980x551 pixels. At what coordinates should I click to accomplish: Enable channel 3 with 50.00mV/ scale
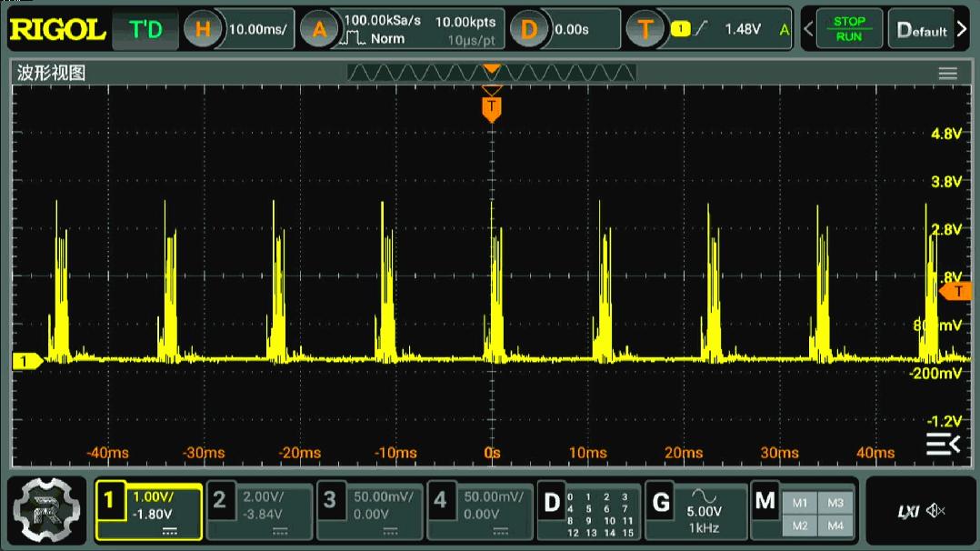click(370, 509)
